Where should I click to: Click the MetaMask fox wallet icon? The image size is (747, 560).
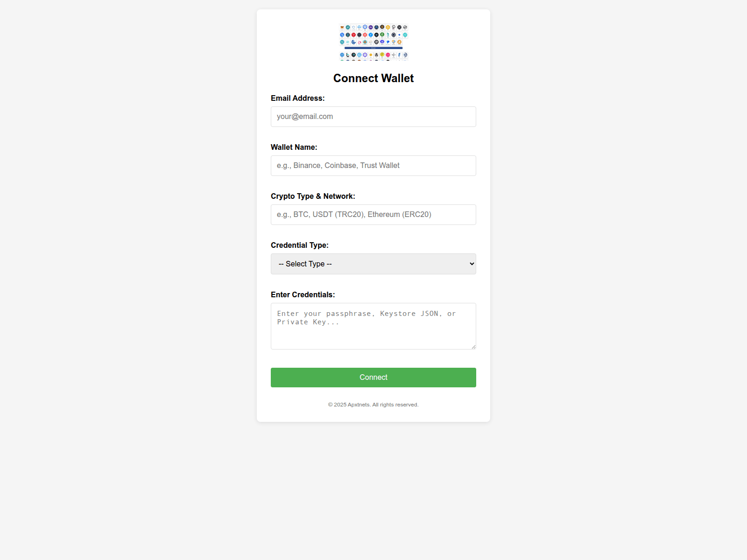click(x=342, y=28)
